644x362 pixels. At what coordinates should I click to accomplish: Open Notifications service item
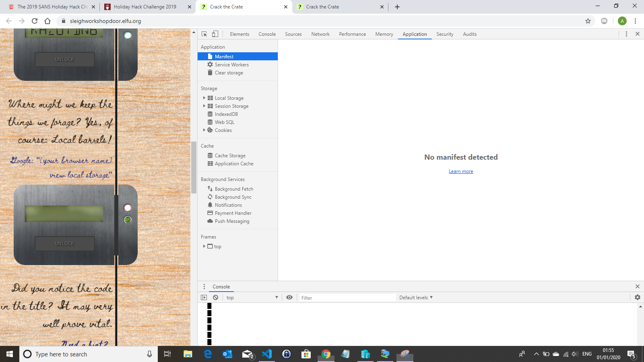coord(228,205)
